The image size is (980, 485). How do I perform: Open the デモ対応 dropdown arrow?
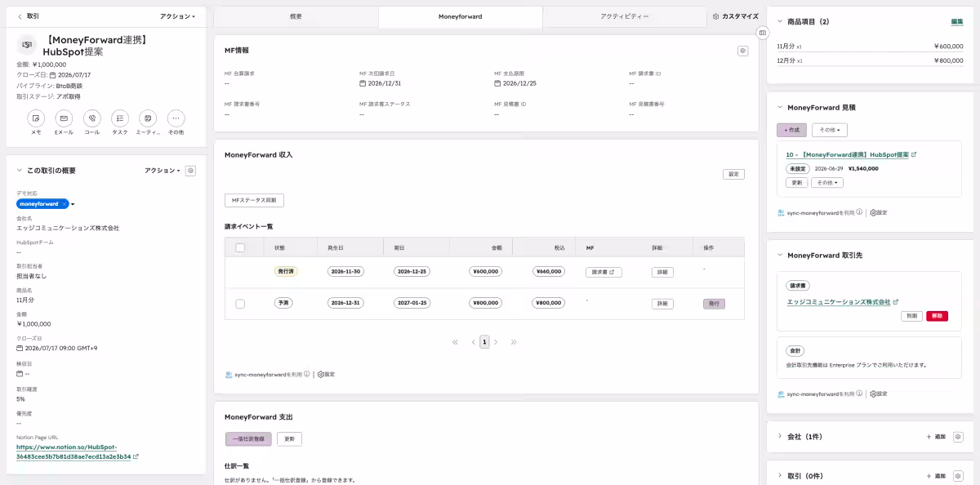pyautogui.click(x=73, y=204)
